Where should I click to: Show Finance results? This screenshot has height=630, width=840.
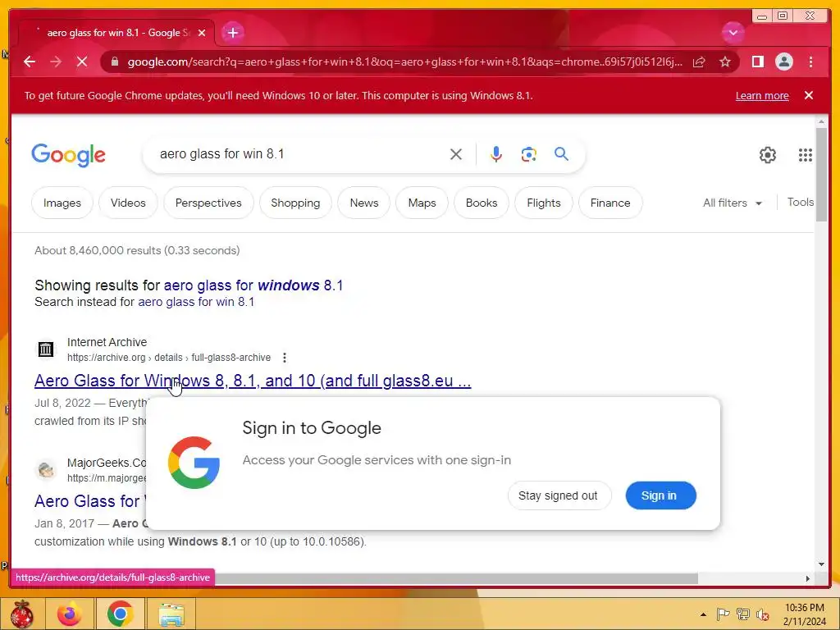pyautogui.click(x=610, y=203)
